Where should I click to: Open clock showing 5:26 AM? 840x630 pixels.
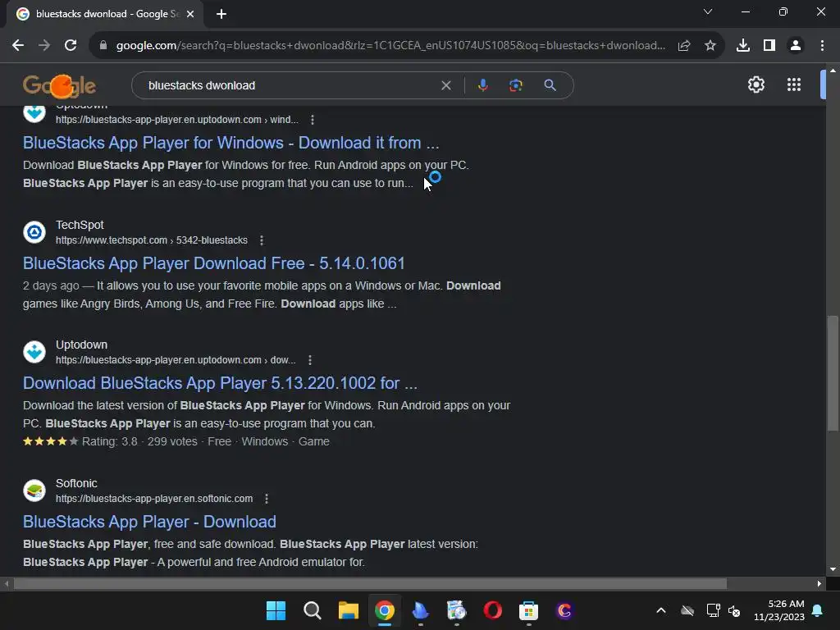point(779,610)
